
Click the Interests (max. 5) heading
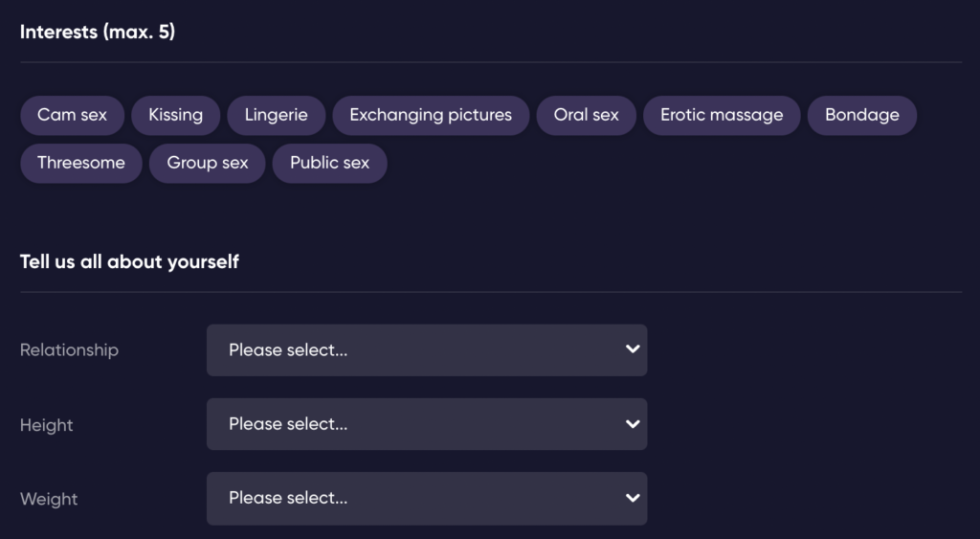pos(98,32)
